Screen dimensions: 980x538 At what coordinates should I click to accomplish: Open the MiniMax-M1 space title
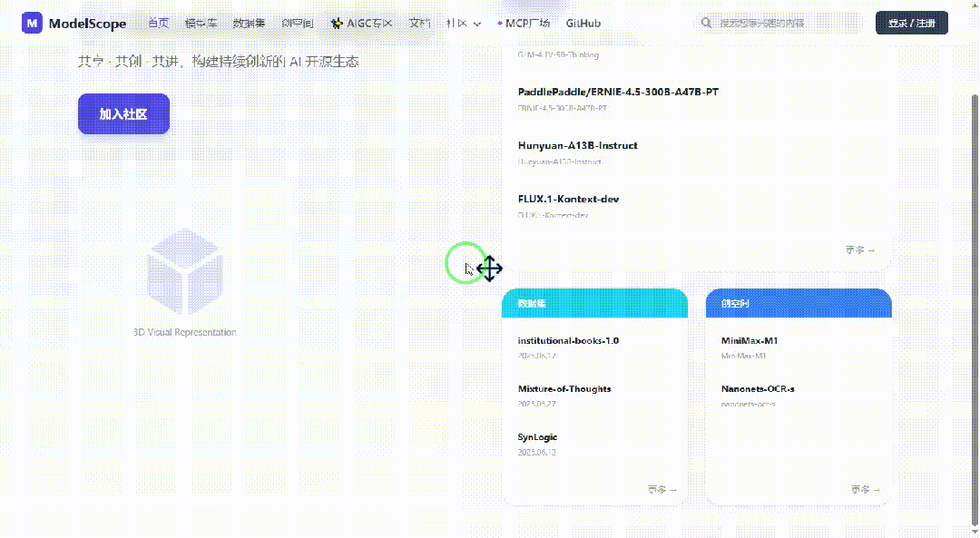pyautogui.click(x=750, y=340)
